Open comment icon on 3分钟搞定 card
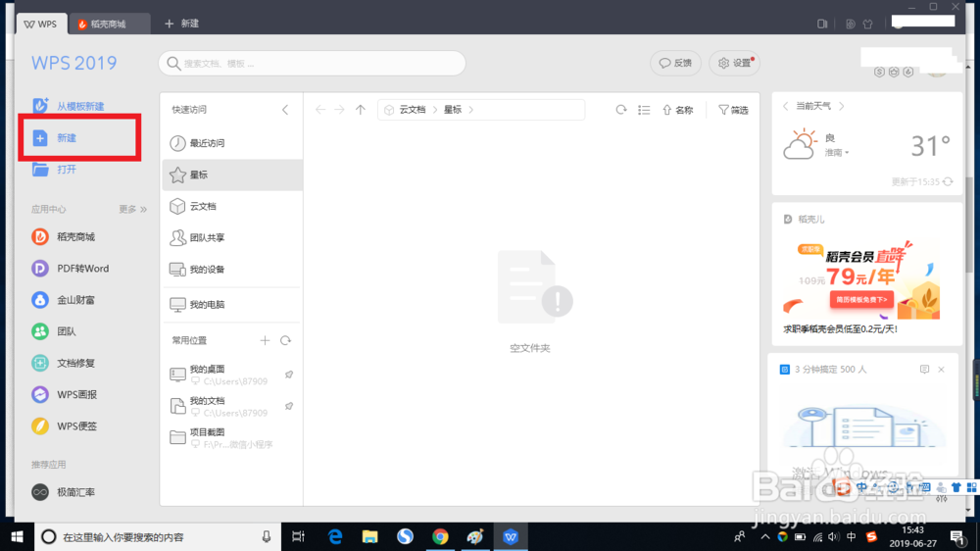The height and width of the screenshot is (551, 980). coord(924,369)
